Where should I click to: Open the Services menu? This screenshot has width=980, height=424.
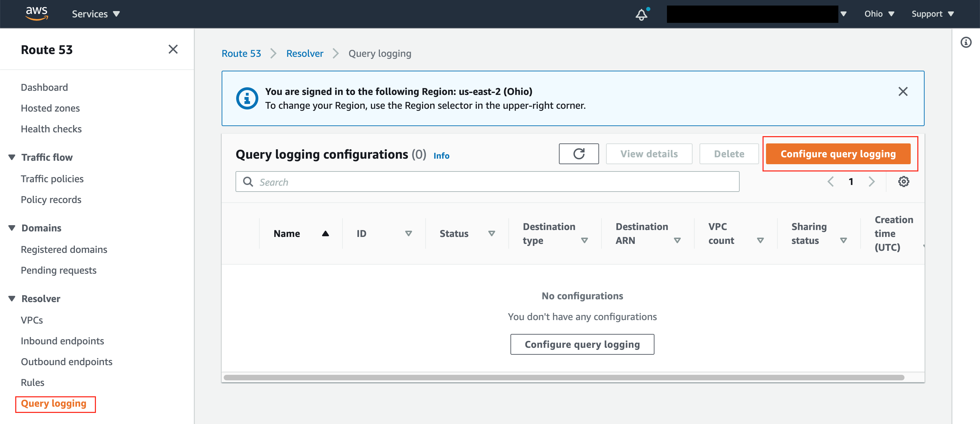point(96,14)
